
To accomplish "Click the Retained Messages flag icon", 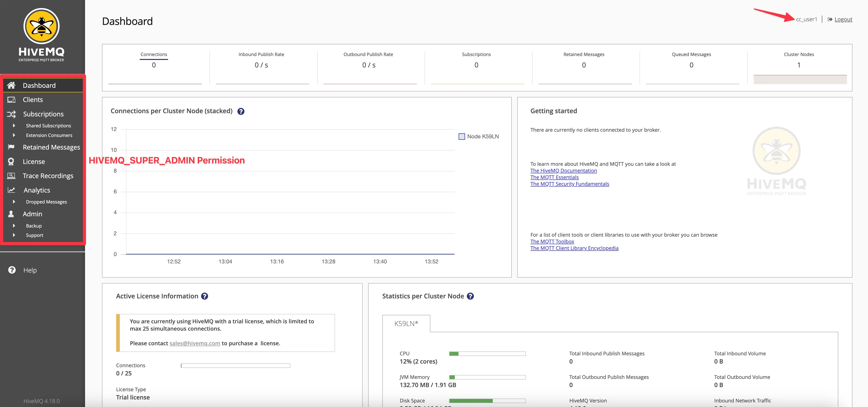I will point(11,147).
